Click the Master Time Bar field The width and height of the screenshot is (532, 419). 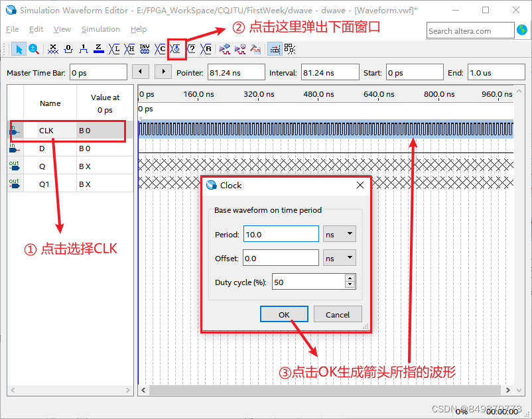(x=98, y=72)
